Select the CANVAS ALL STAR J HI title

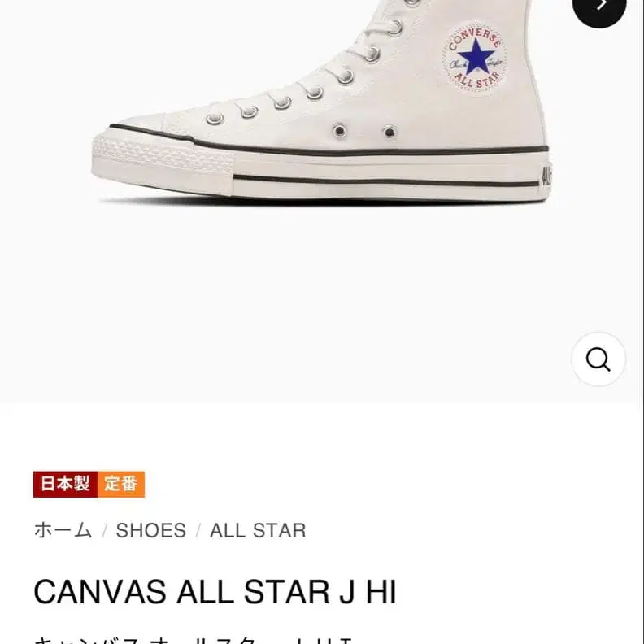[215, 592]
